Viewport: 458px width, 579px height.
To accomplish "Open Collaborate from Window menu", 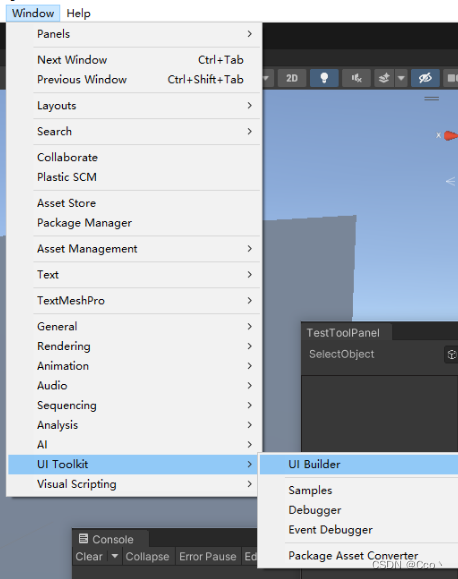I will (135, 157).
